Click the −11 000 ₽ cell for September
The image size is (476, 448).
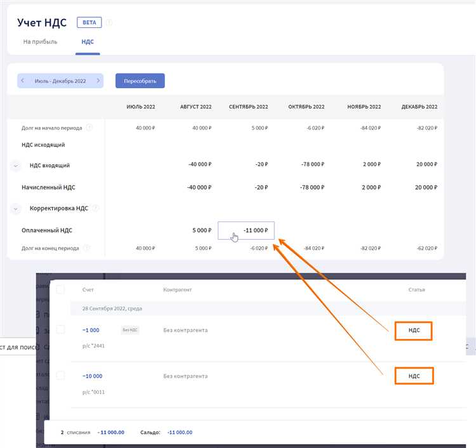tap(246, 230)
